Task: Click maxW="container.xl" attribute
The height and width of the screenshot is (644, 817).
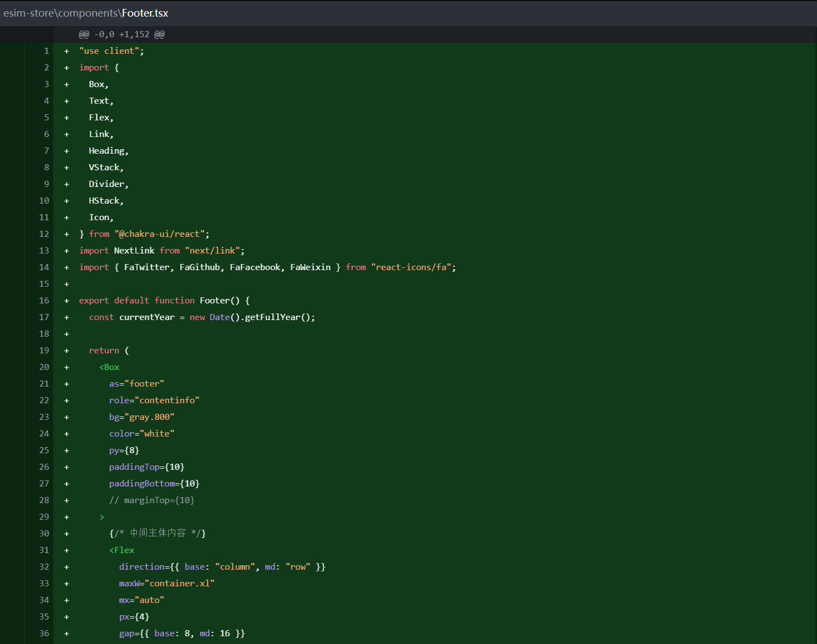Action: point(167,584)
